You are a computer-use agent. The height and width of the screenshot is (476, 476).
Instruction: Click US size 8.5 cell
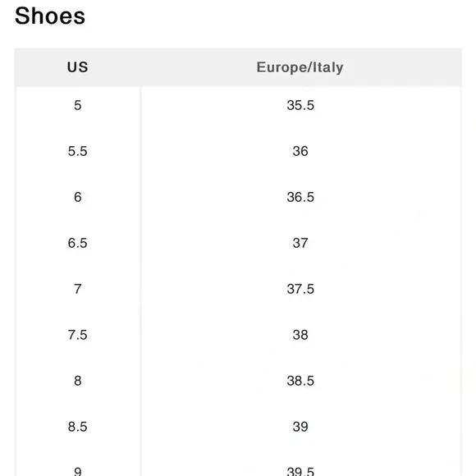[78, 427]
